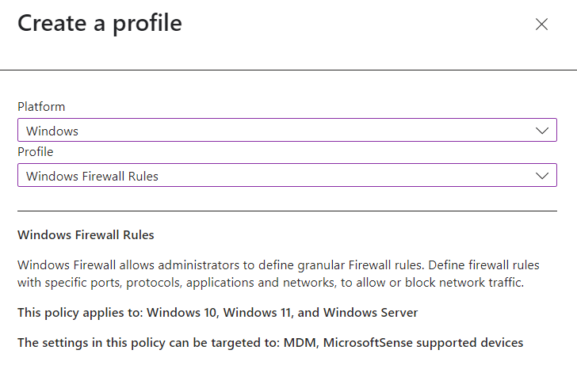
Task: Close the Create a profile pane
Action: 541,25
